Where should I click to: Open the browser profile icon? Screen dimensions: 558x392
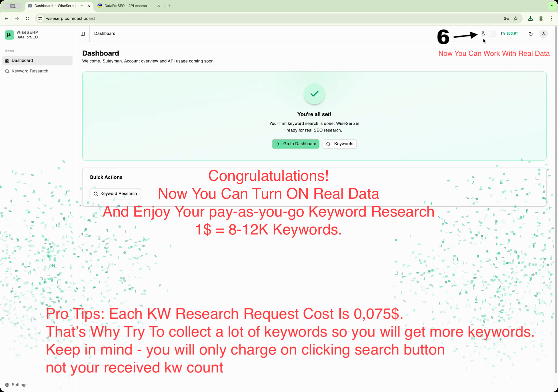point(541,18)
